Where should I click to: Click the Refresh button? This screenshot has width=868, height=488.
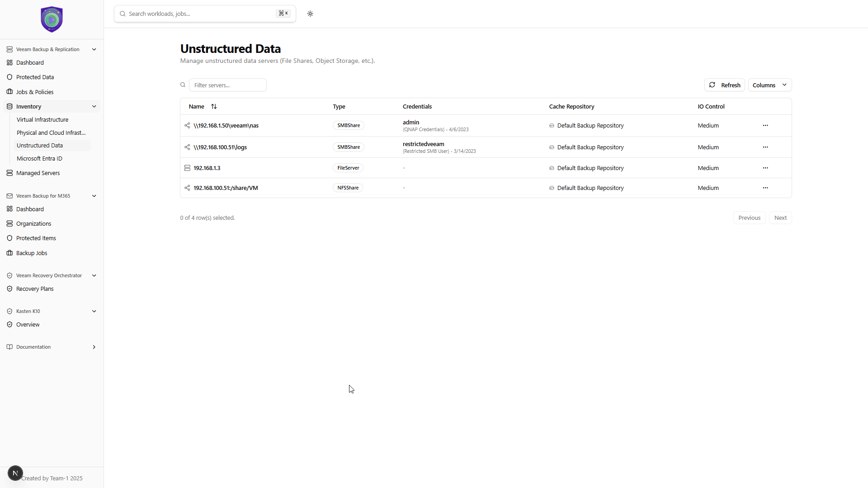click(724, 85)
